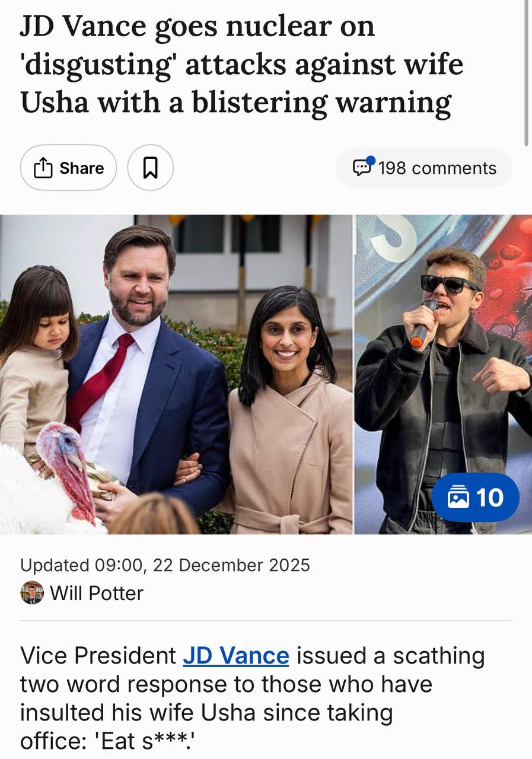
Task: Follow the blue "JD Vance" hyperlink
Action: click(x=235, y=656)
